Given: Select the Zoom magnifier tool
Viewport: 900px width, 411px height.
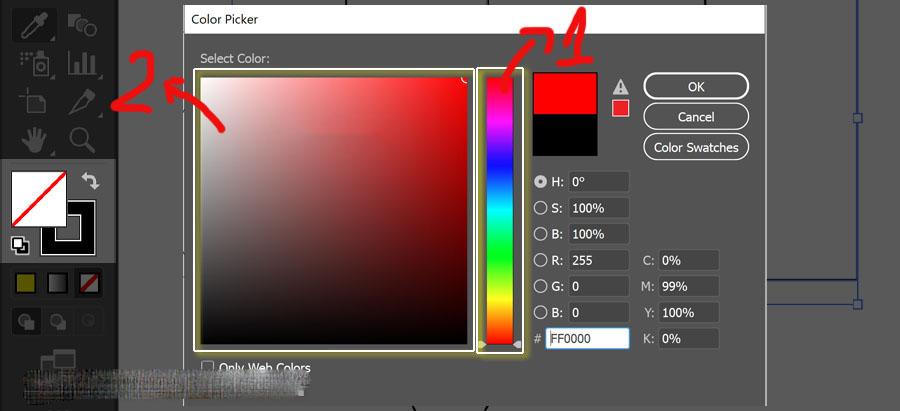Looking at the screenshot, I should coord(82,139).
